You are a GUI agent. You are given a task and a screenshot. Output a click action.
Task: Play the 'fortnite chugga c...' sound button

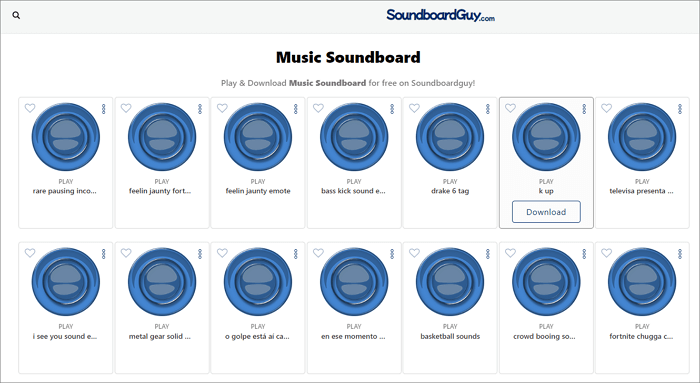coord(642,282)
